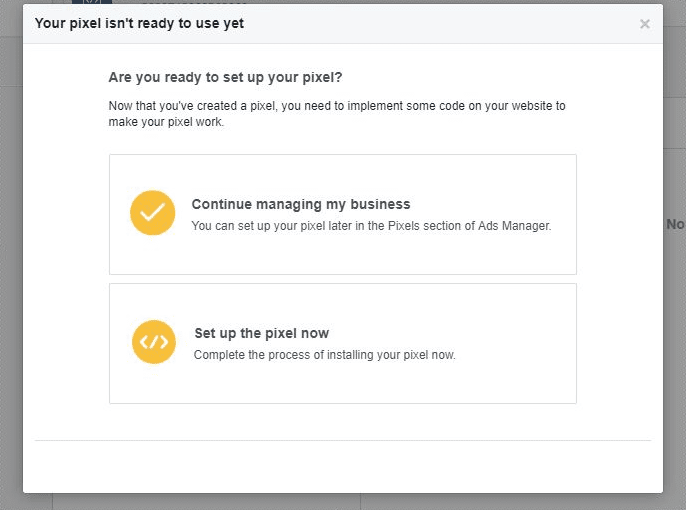
Task: Close the pixel setup dialog
Action: click(644, 24)
